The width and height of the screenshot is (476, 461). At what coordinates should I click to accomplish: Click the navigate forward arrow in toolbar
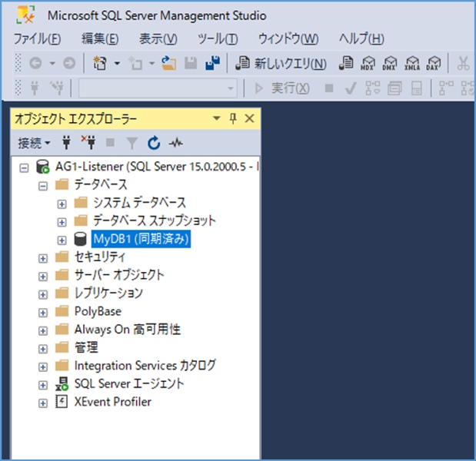(x=69, y=63)
